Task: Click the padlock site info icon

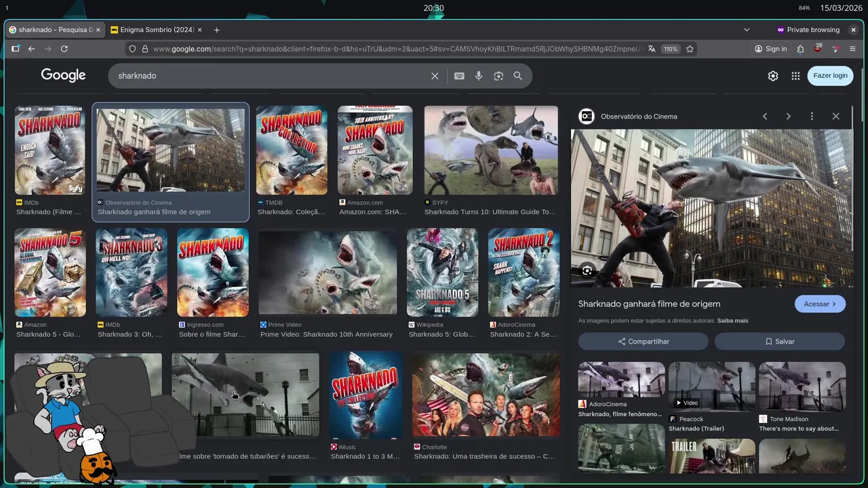Action: point(144,49)
